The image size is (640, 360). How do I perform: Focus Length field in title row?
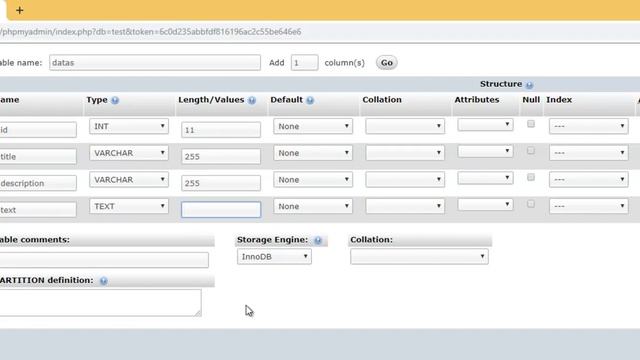pyautogui.click(x=221, y=156)
